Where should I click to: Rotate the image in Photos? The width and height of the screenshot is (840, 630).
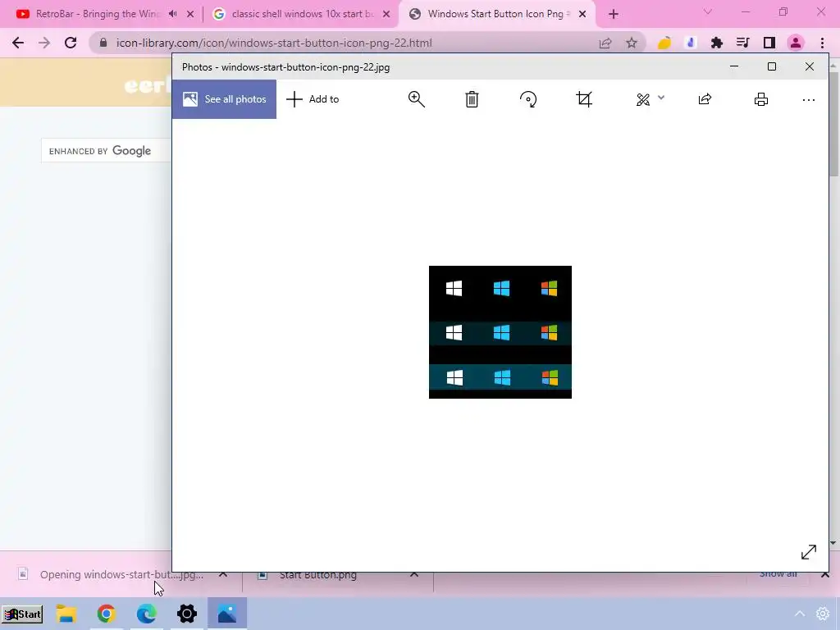pyautogui.click(x=528, y=99)
